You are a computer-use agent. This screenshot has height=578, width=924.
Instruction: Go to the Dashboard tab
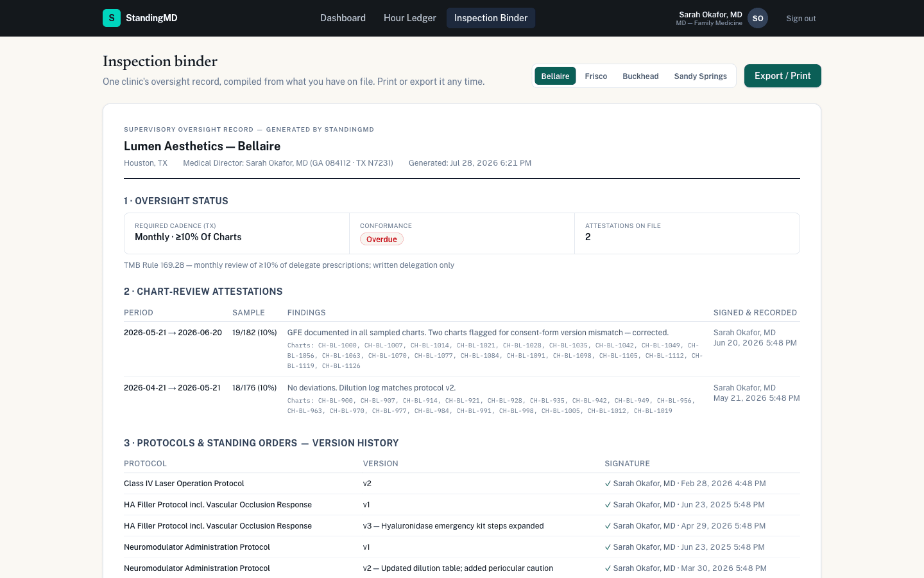pos(343,18)
